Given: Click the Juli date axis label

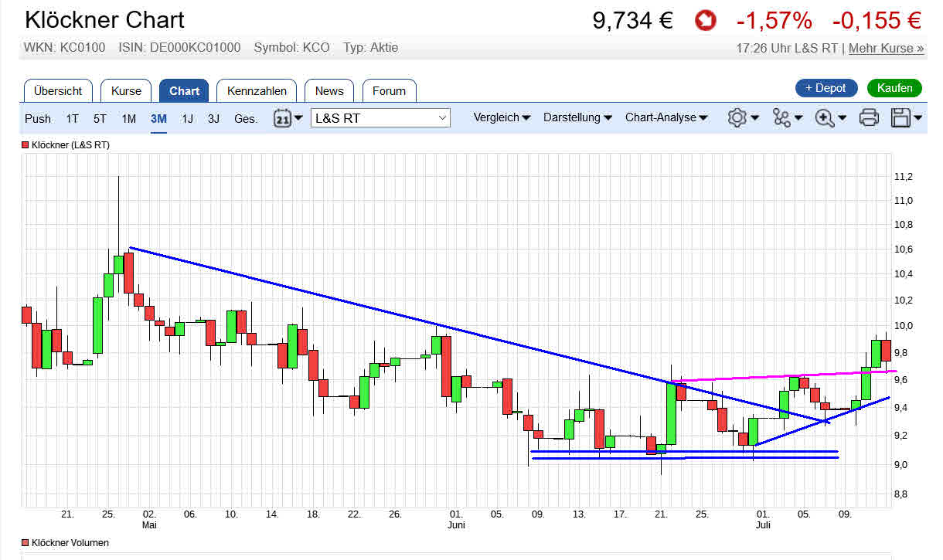Looking at the screenshot, I should pos(763,524).
